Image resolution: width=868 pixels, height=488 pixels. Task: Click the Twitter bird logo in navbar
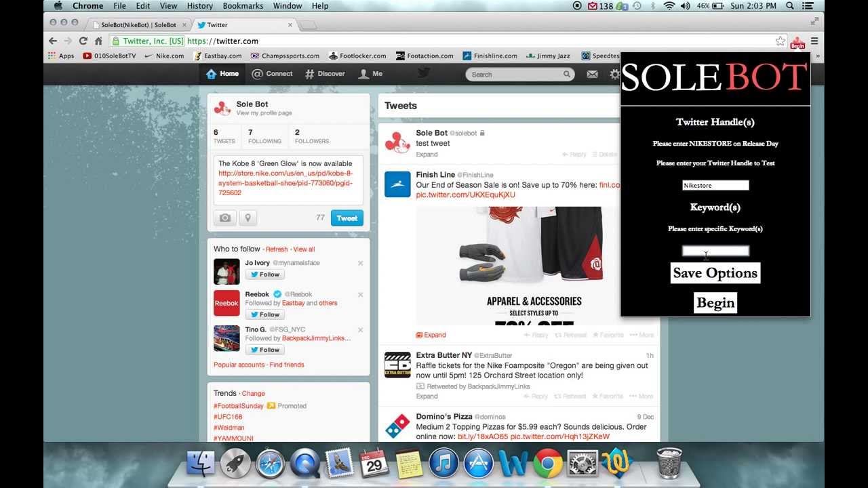pos(424,73)
